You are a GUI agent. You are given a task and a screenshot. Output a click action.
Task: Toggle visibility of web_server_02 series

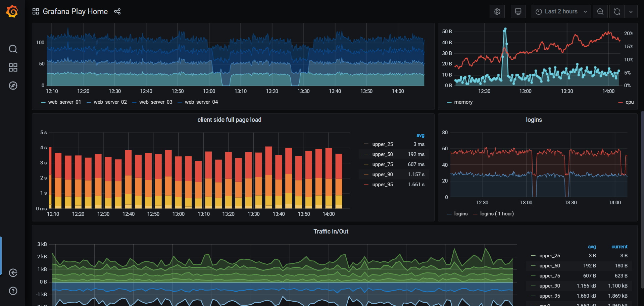coord(110,102)
